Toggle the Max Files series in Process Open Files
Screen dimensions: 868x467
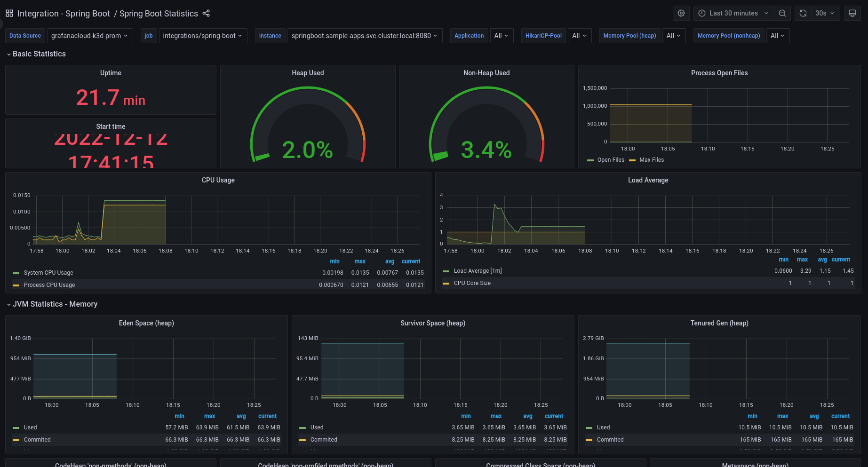click(652, 160)
